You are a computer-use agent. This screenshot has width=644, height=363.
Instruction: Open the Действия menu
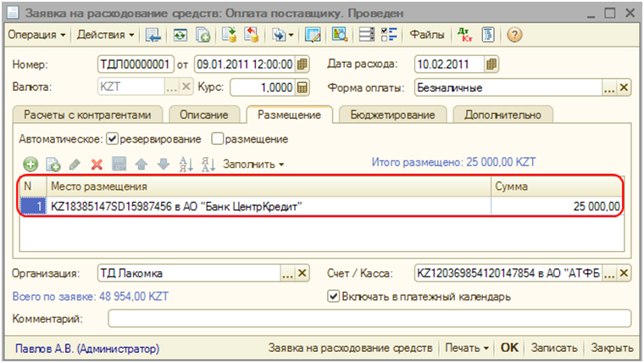pyautogui.click(x=106, y=35)
